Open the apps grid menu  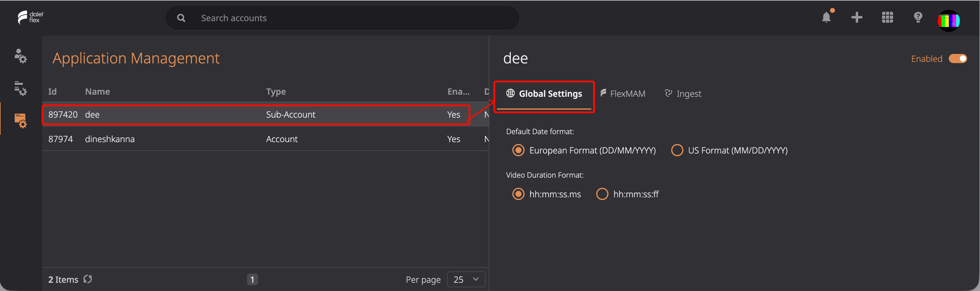887,17
